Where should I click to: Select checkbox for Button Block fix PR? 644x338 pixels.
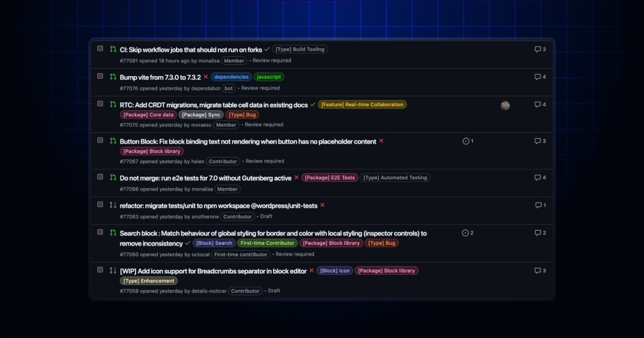coord(100,140)
